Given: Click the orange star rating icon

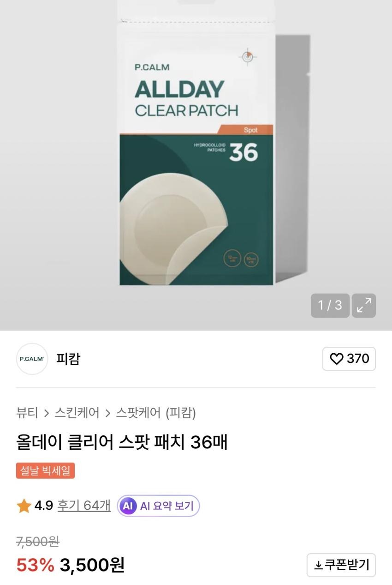Looking at the screenshot, I should (24, 506).
